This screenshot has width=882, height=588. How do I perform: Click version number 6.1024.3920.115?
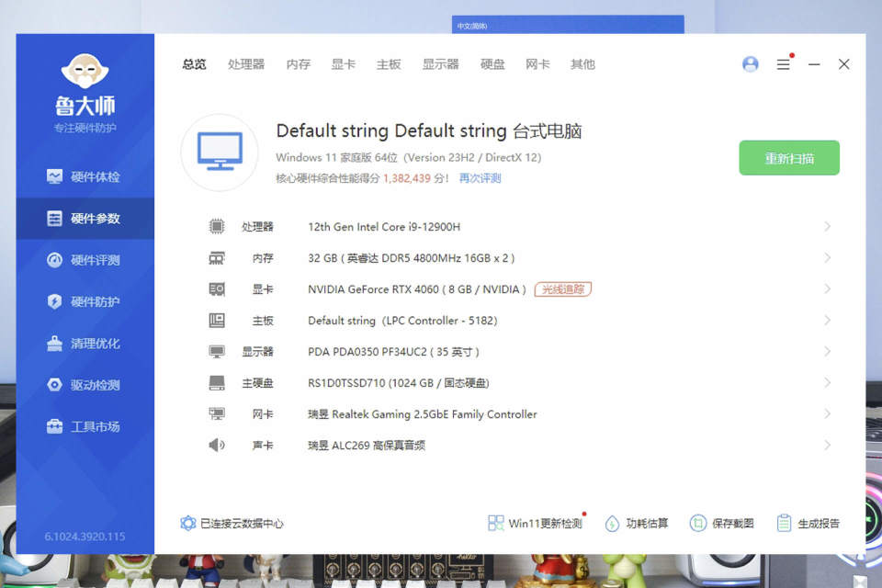click(85, 537)
